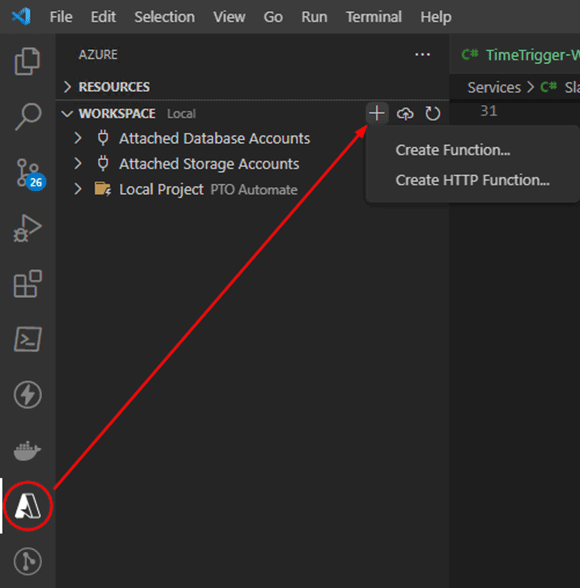
Task: Click the VS Code logo icon
Action: 21,16
